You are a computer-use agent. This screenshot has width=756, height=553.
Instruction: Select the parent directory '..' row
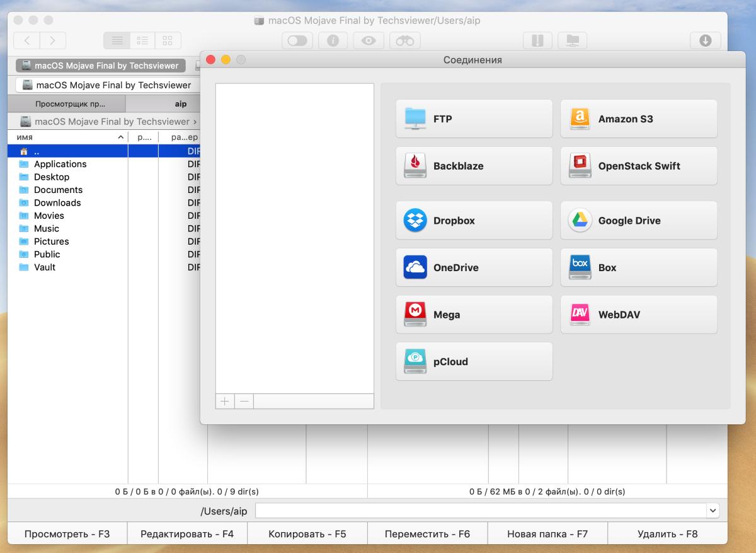click(104, 151)
